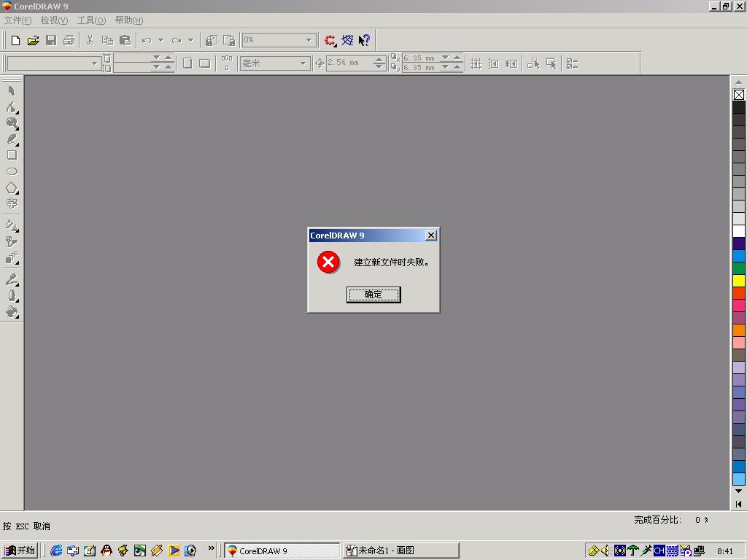Launch Internet Explorer from quick launch

56,551
